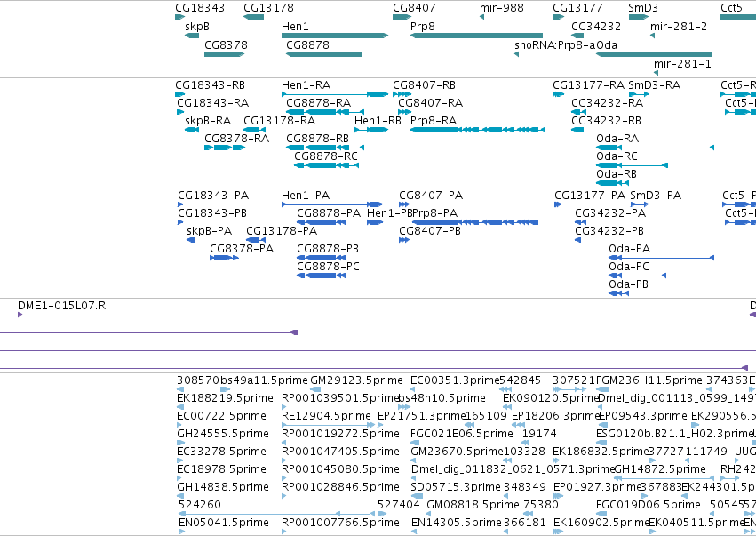This screenshot has width=756, height=536.
Task: Select the "CG13178" gene label
Action: click(x=268, y=8)
